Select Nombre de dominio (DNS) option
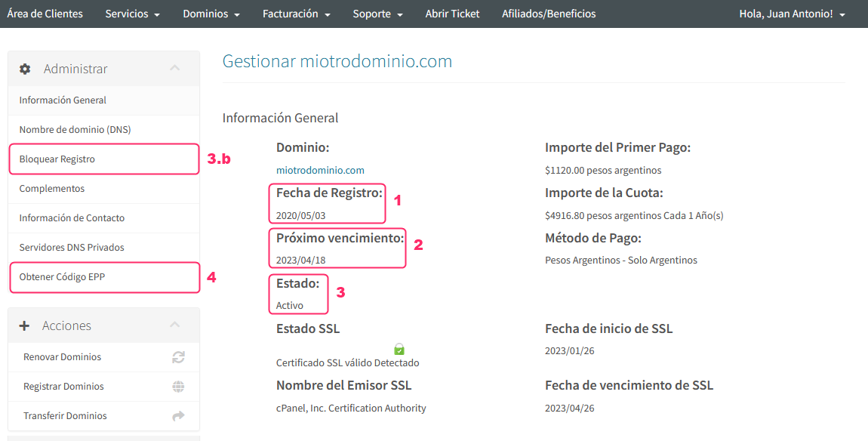The height and width of the screenshot is (441, 868). coord(75,130)
